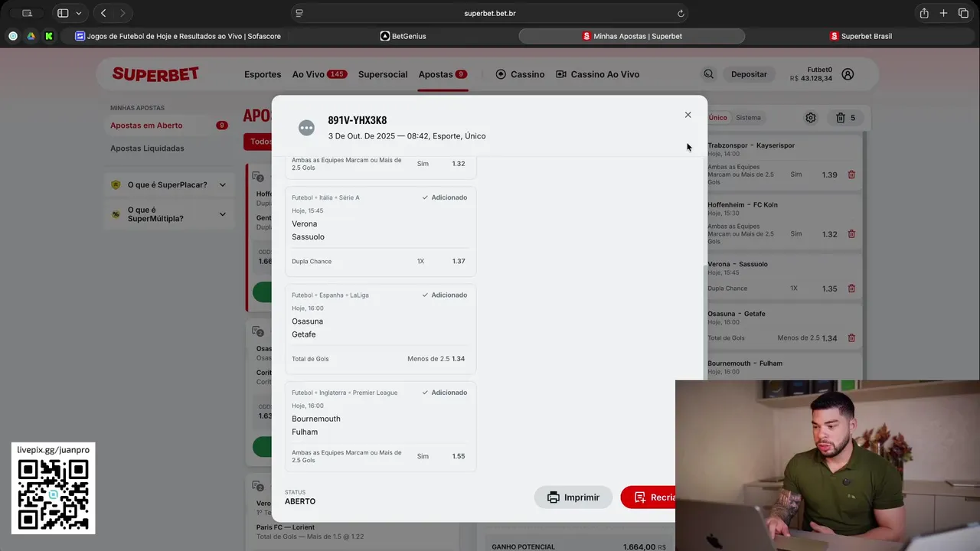Open the Esportes menu
The width and height of the screenshot is (980, 551).
(x=263, y=74)
